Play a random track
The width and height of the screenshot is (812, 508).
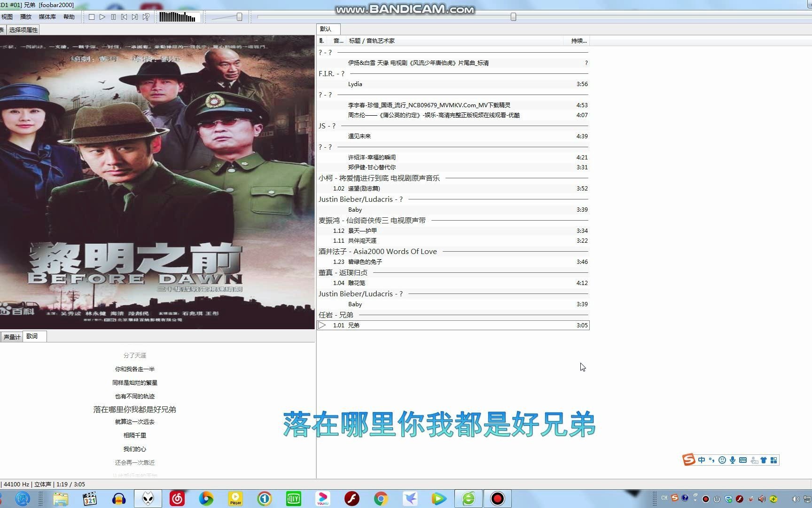click(146, 17)
